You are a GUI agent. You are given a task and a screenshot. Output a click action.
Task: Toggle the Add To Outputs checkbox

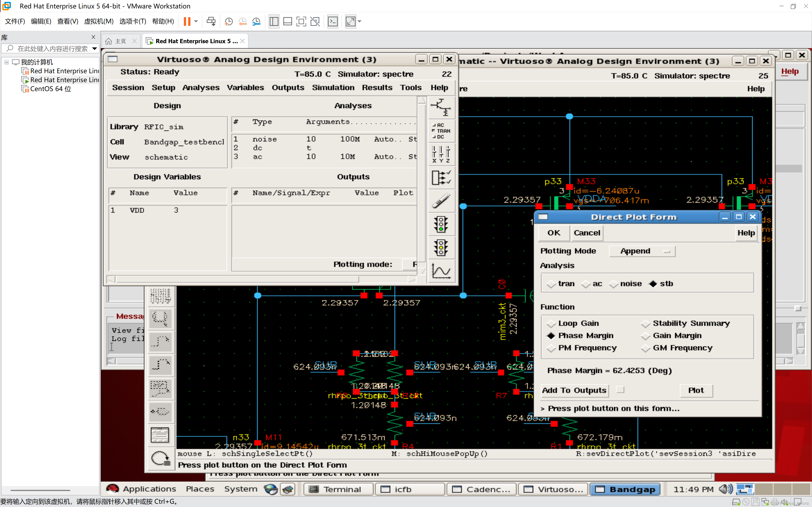(x=620, y=390)
